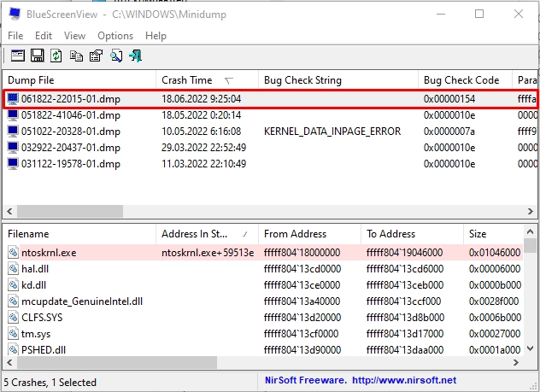Click the Refresh toolbar icon

pyautogui.click(x=56, y=56)
